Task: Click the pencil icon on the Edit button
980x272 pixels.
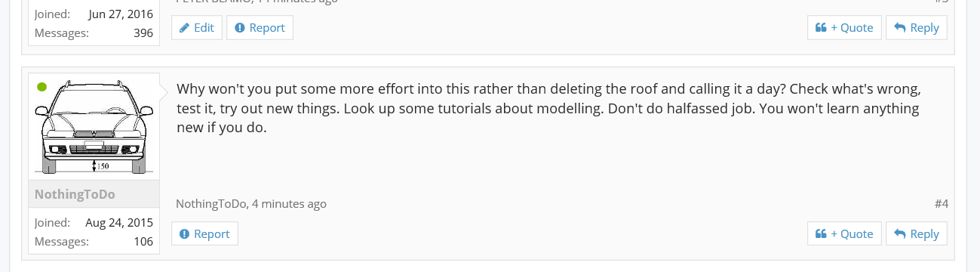Action: click(x=184, y=28)
